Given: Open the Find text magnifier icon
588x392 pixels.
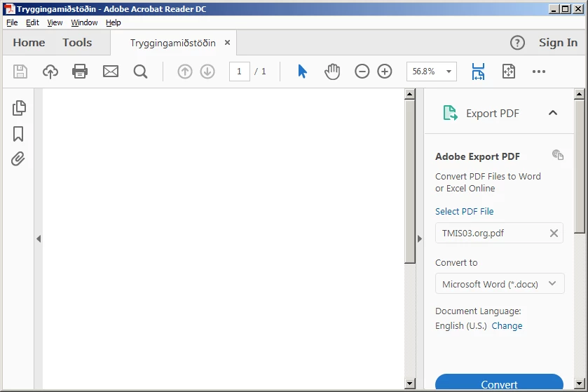Looking at the screenshot, I should (x=141, y=72).
